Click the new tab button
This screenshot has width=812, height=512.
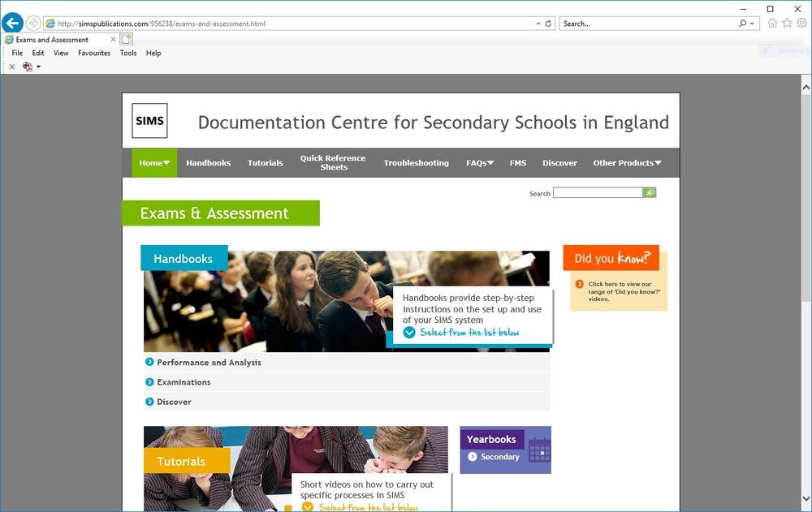[x=127, y=39]
